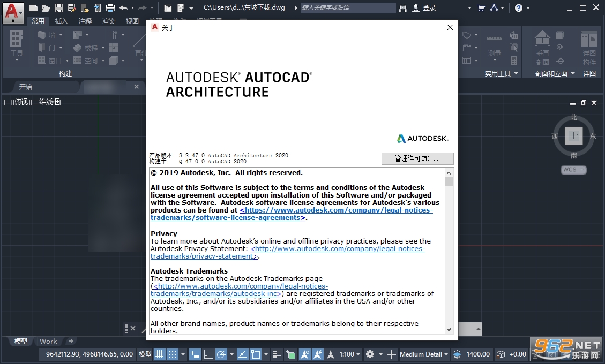
Task: Undo the last action
Action: coord(123,7)
